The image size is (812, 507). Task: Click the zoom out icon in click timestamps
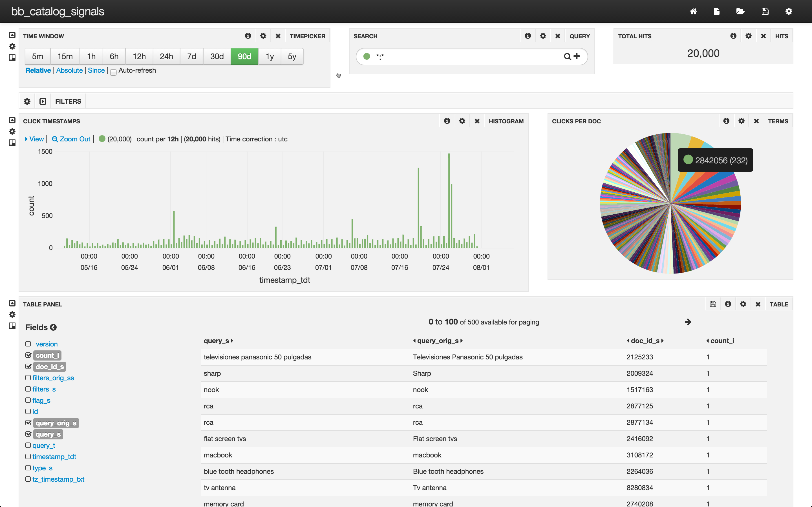[54, 139]
